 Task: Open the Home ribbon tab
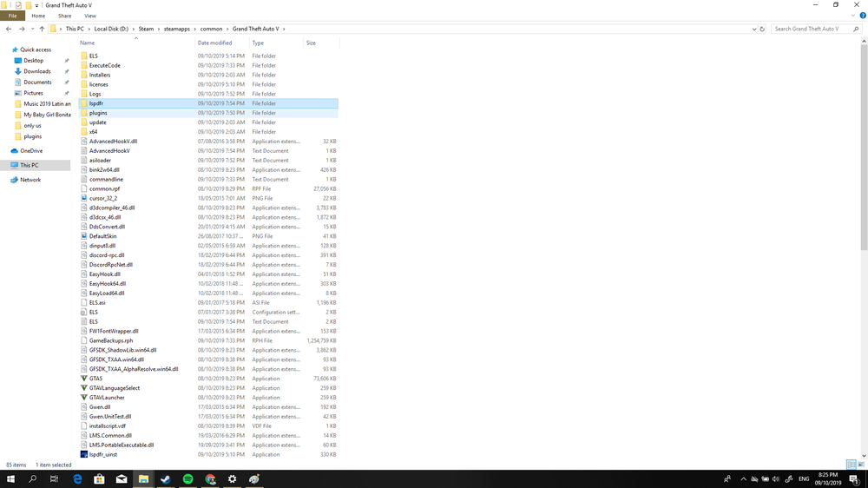(x=38, y=16)
